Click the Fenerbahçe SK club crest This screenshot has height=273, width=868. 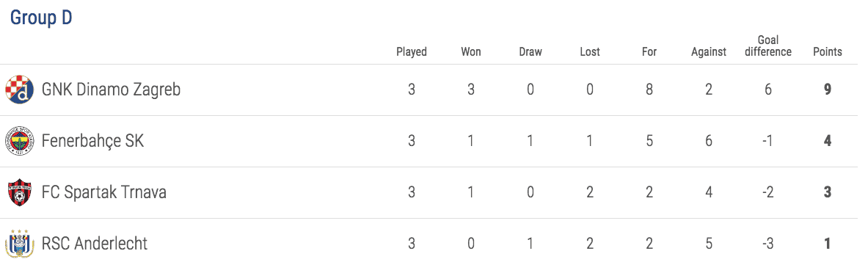pyautogui.click(x=20, y=141)
